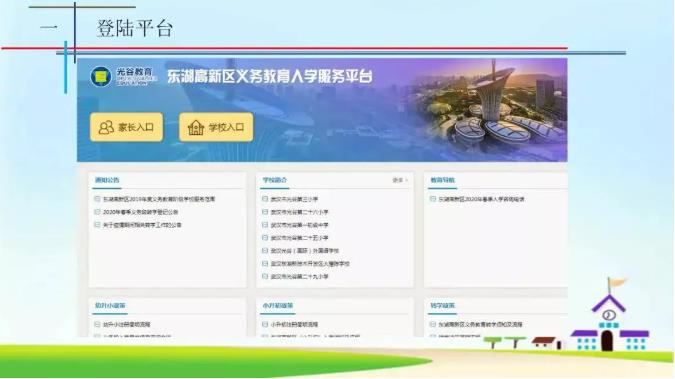Click the school building icon on 学校入口
The height and width of the screenshot is (379, 675).
coord(196,127)
